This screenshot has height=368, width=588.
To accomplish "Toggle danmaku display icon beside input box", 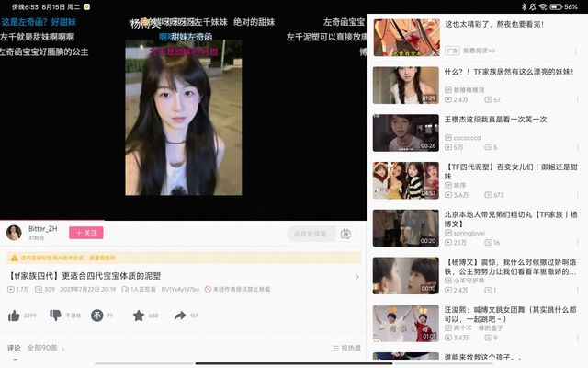I will pos(345,234).
